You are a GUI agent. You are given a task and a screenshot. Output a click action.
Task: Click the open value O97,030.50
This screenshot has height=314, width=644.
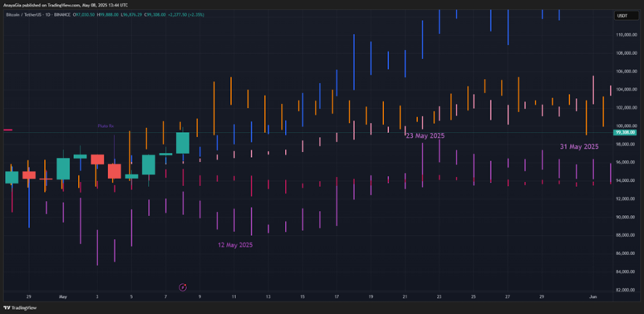[85, 14]
